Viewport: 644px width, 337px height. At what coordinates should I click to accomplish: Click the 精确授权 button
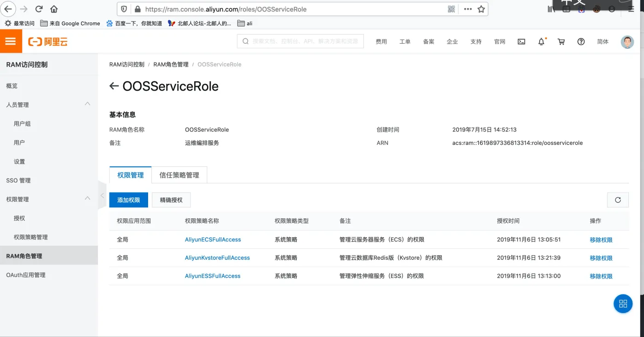pos(171,200)
